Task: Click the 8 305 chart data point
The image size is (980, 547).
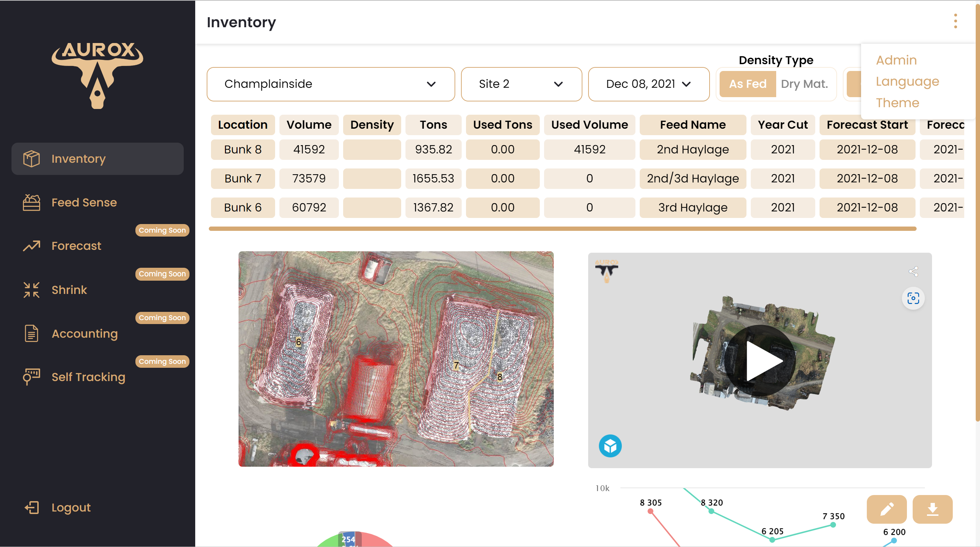Action: [650, 511]
